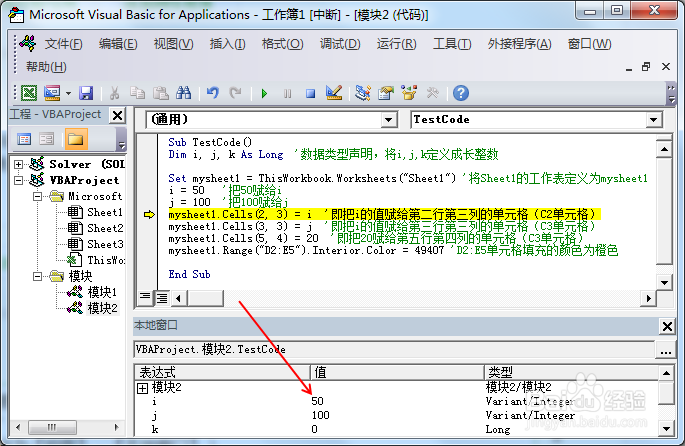The width and height of the screenshot is (685, 446).
Task: Open the Insert UserForm dropdown arrow
Action: [68, 93]
